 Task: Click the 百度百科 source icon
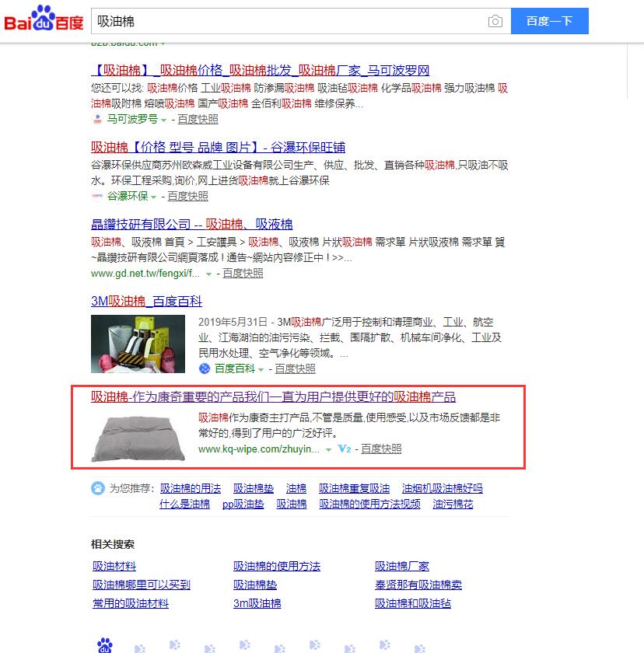[x=205, y=368]
